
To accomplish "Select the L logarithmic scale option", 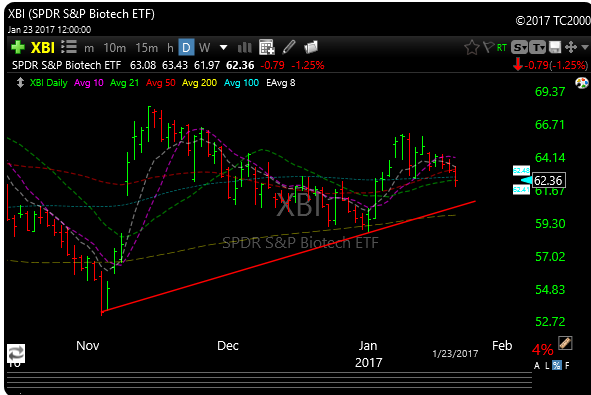I will click(x=547, y=365).
